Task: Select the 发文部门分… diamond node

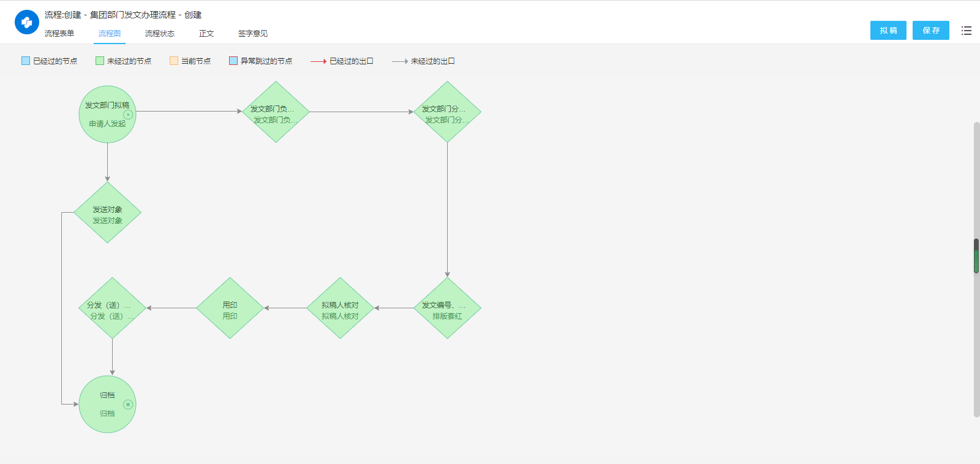Action: [x=447, y=112]
